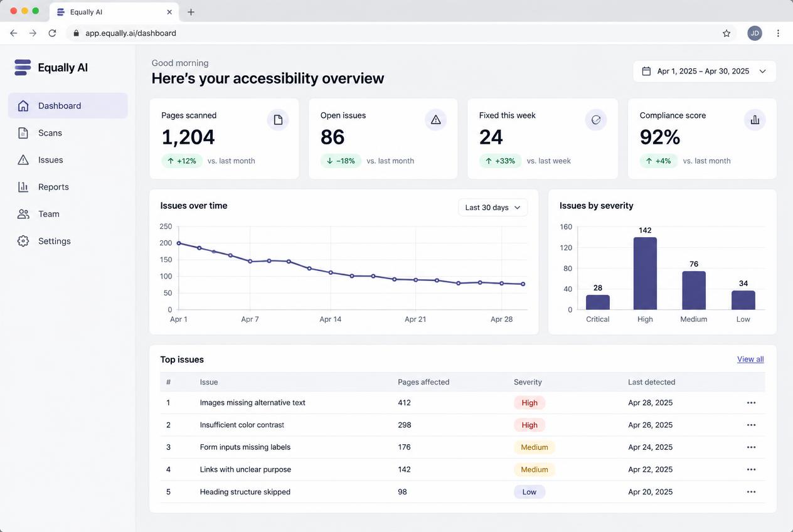Screen dimensions: 793x532
Task: Click Heading structure skipped issue
Action: click(245, 492)
